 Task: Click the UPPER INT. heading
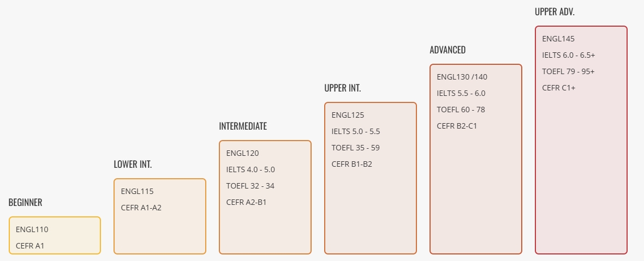pos(343,88)
